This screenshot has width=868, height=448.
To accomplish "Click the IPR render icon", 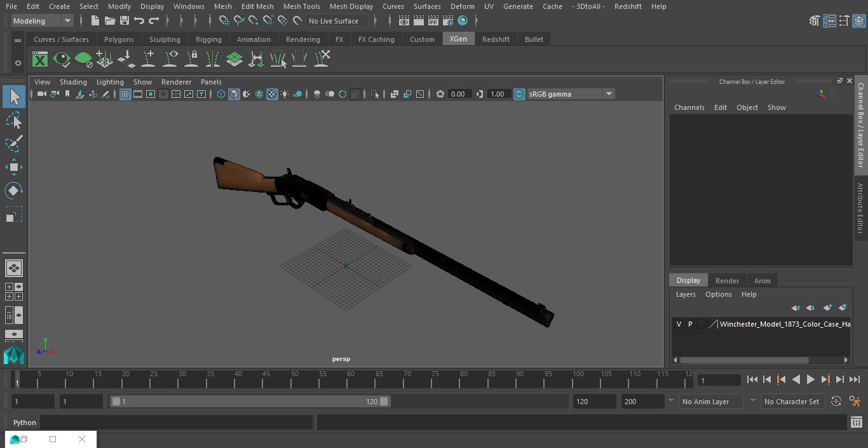I will tap(433, 21).
